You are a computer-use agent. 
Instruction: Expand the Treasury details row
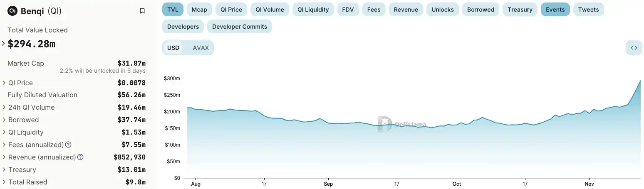click(x=4, y=169)
